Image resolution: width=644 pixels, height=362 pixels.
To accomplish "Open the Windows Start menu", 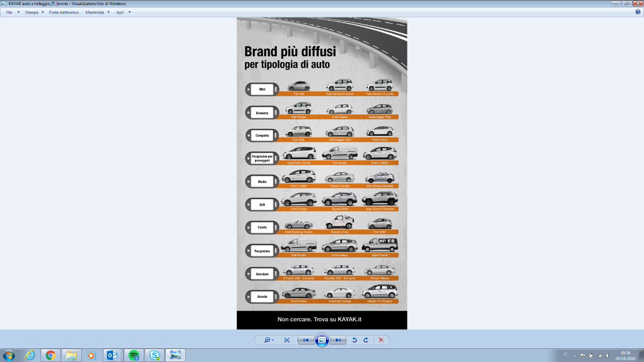I will [9, 355].
